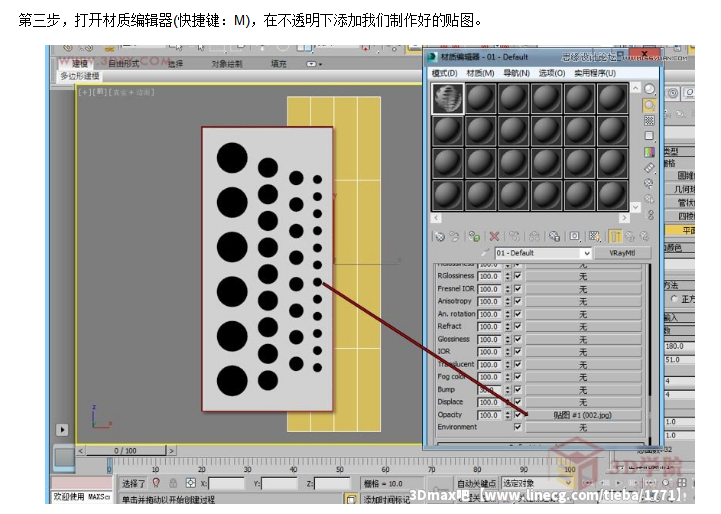Click the Material/Map Navigator icon
The height and width of the screenshot is (514, 721).
click(x=650, y=215)
